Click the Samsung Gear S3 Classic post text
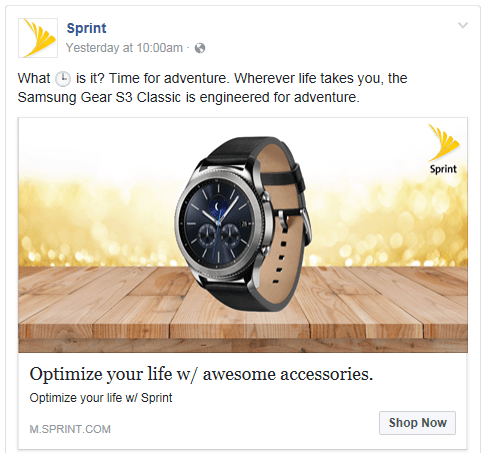Viewport: 486px width, 453px height. (x=99, y=97)
